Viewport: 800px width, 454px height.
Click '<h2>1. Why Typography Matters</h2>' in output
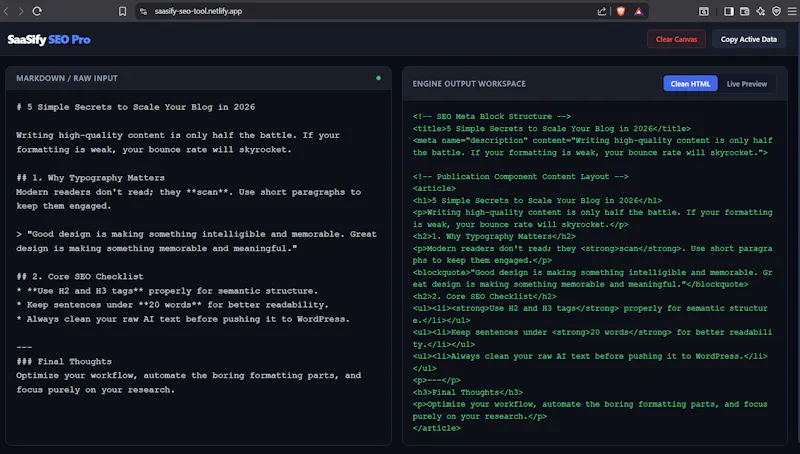[x=494, y=237]
